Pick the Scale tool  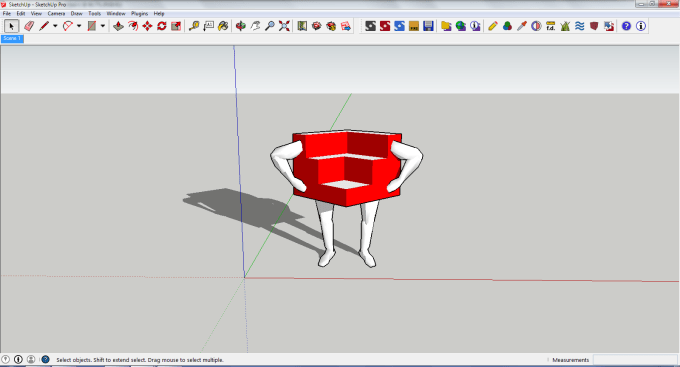point(176,26)
